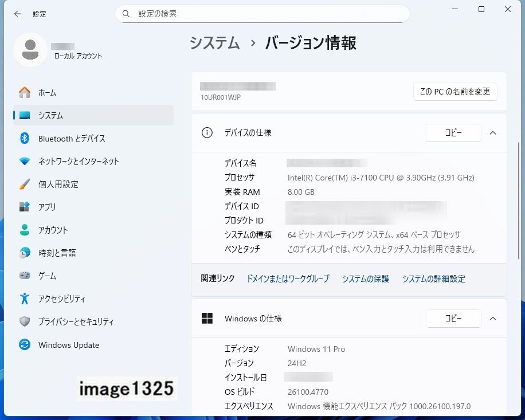Click the pen and touch value text
The width and height of the screenshot is (525, 420).
coord(381,249)
